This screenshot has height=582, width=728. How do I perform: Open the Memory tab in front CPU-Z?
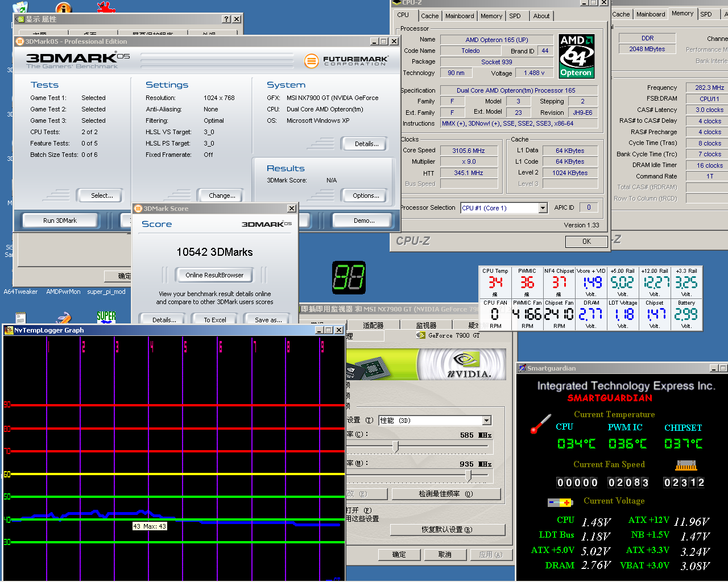pyautogui.click(x=491, y=16)
